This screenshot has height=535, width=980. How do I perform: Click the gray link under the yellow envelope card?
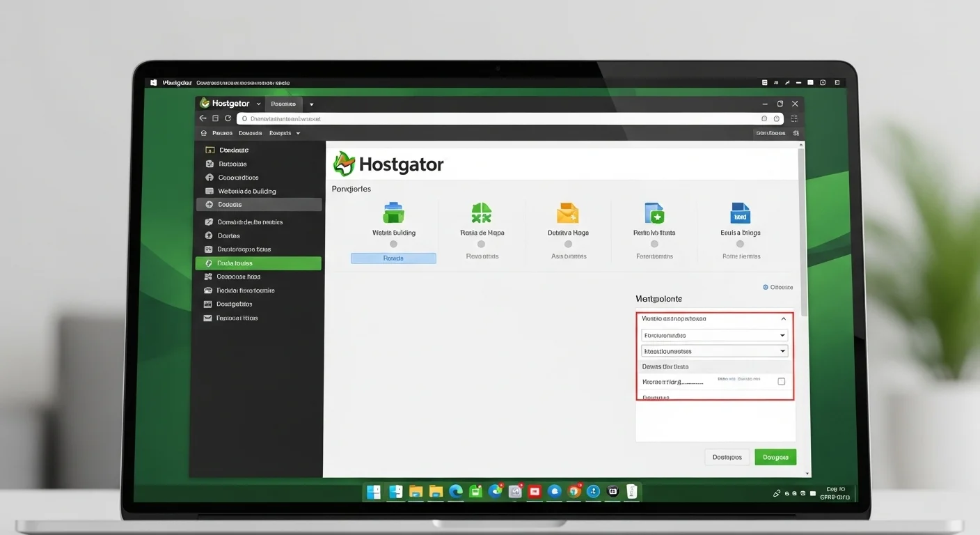point(569,256)
